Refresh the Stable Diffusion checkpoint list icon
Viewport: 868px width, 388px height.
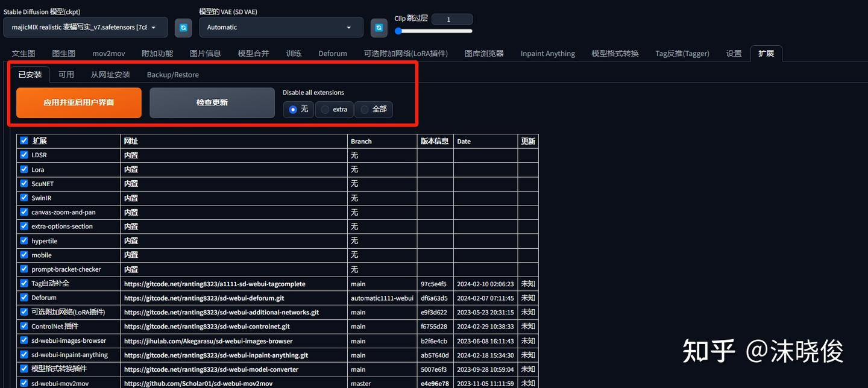pyautogui.click(x=183, y=27)
